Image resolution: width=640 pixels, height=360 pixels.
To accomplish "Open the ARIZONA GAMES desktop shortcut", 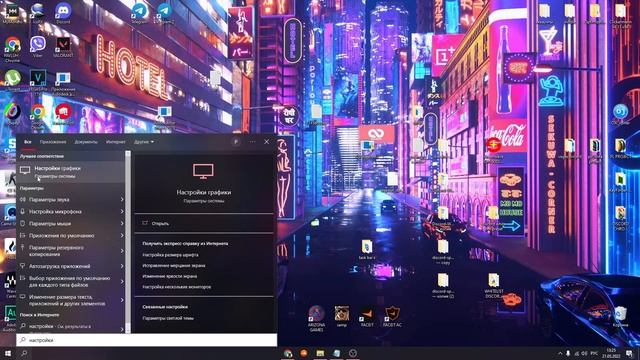I will [x=316, y=318].
